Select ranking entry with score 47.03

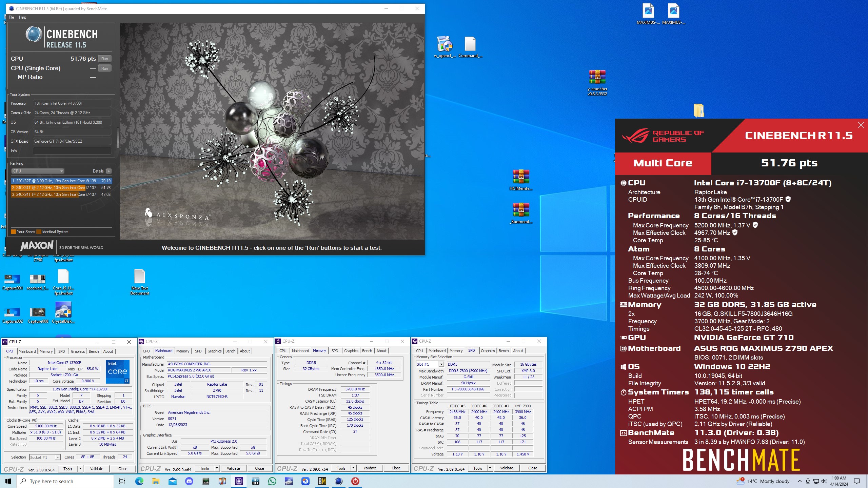pyautogui.click(x=61, y=195)
